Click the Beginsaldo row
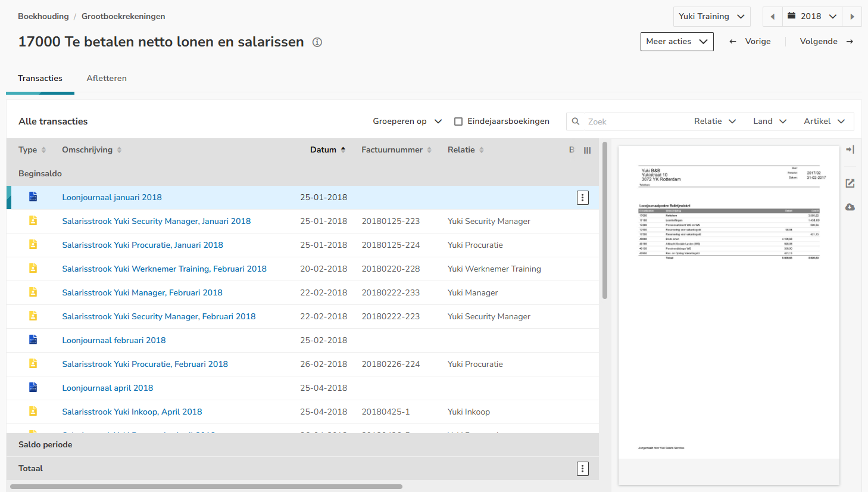The height and width of the screenshot is (492, 868). pyautogui.click(x=302, y=174)
